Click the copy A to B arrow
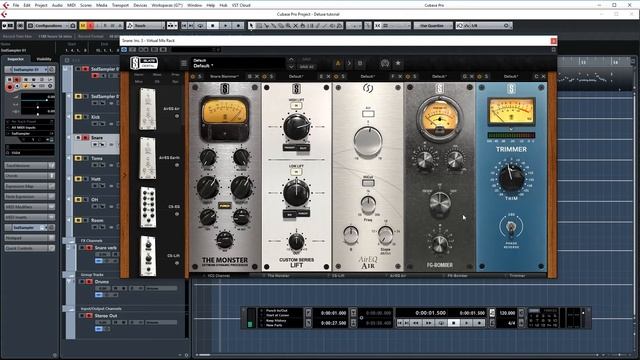This screenshot has width=640, height=360. [x=349, y=63]
